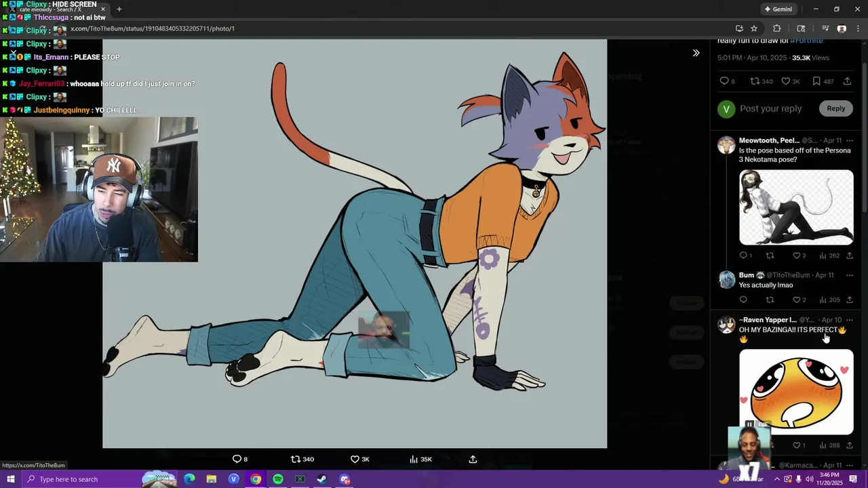The width and height of the screenshot is (868, 488).
Task: Open Chrome's three-dot menu
Action: (858, 28)
